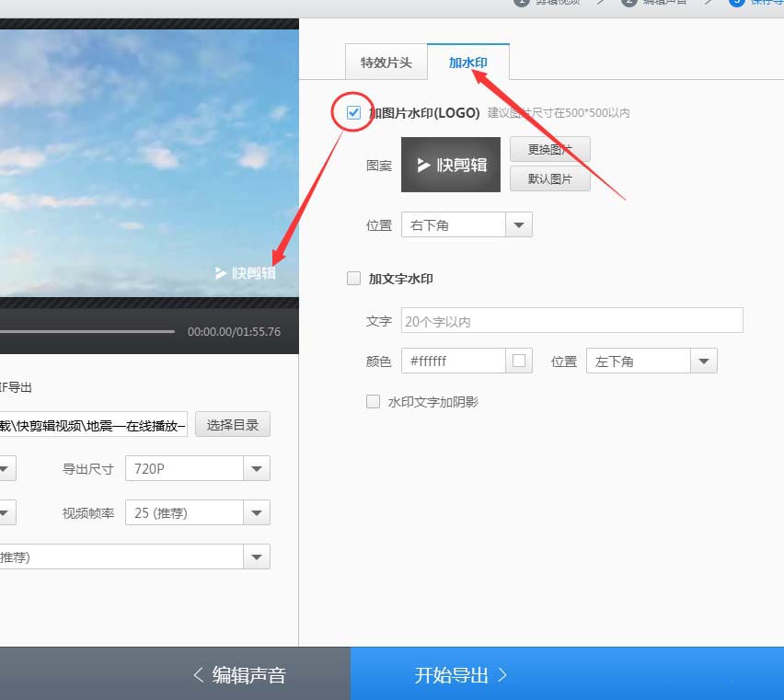
Task: Click the 20个字以内 text watermark input field
Action: coord(571,320)
